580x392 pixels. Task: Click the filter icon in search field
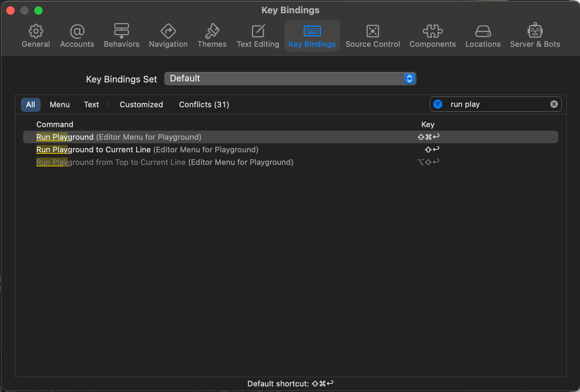click(438, 104)
